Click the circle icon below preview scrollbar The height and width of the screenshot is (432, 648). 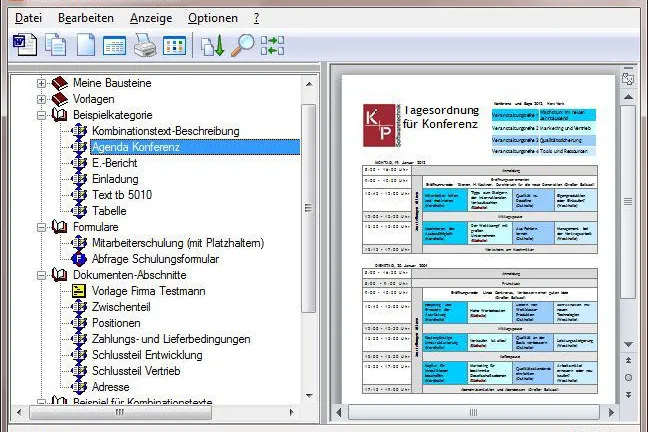point(628,377)
